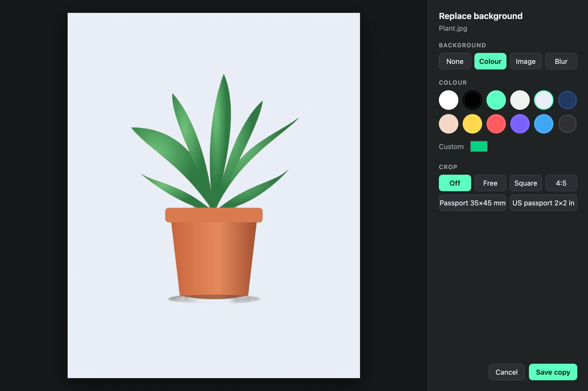This screenshot has width=588, height=391.
Task: Choose the Image background option
Action: [x=526, y=61]
